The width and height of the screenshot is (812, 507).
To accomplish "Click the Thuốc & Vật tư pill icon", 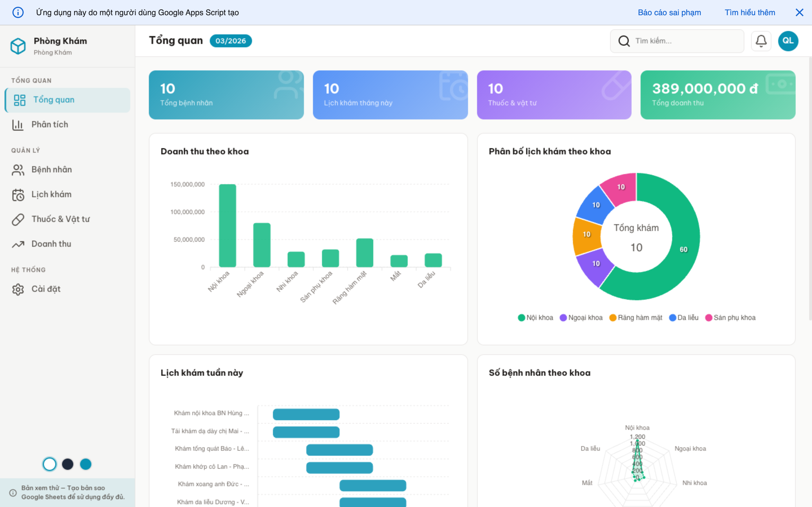I will click(x=18, y=219).
